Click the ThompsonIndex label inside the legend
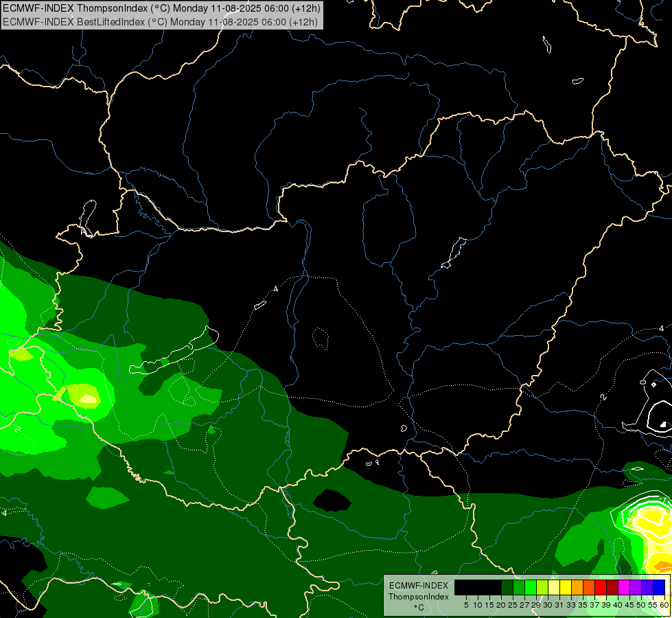Image resolution: width=672 pixels, height=618 pixels. coord(419,597)
